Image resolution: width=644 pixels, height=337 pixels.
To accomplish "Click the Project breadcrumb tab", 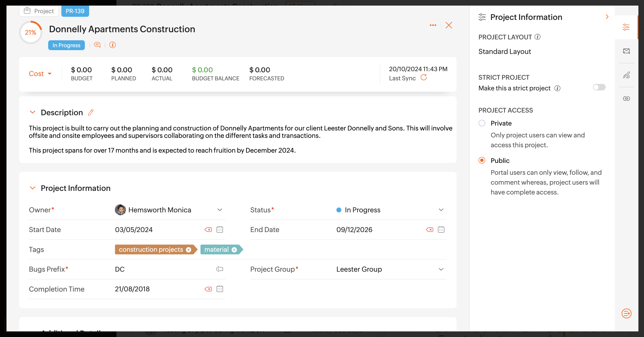I will click(39, 11).
